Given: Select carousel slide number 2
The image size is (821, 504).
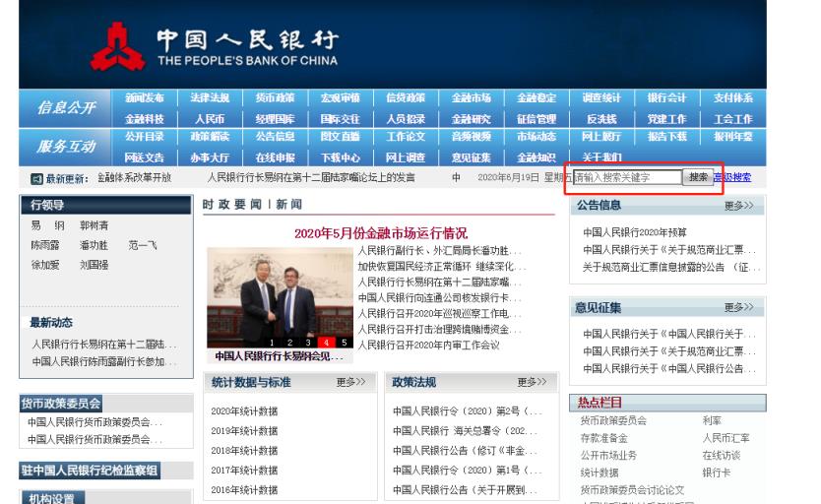Looking at the screenshot, I should 289,343.
